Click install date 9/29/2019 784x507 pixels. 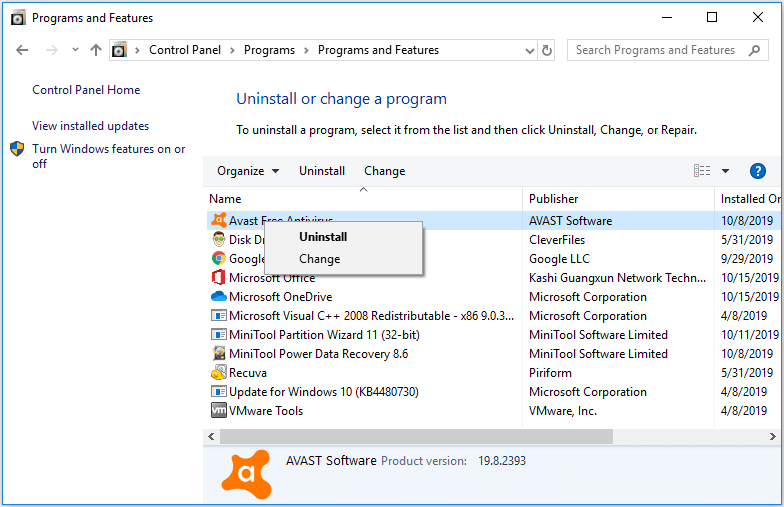(747, 259)
